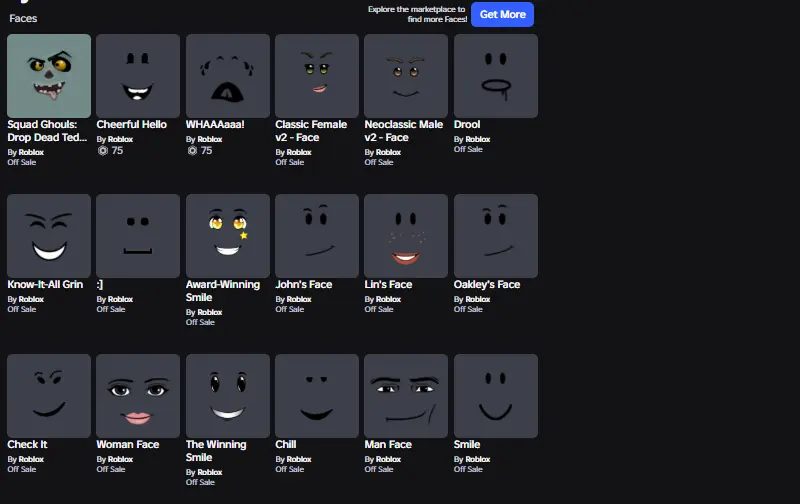Open the Classic Female v2 - Face title
This screenshot has height=504, width=800.
pos(311,131)
